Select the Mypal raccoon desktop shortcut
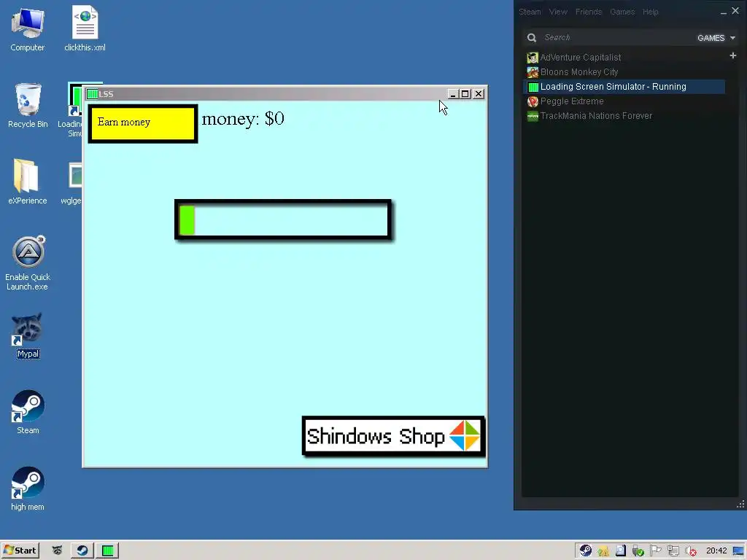The height and width of the screenshot is (560, 747). (x=28, y=335)
